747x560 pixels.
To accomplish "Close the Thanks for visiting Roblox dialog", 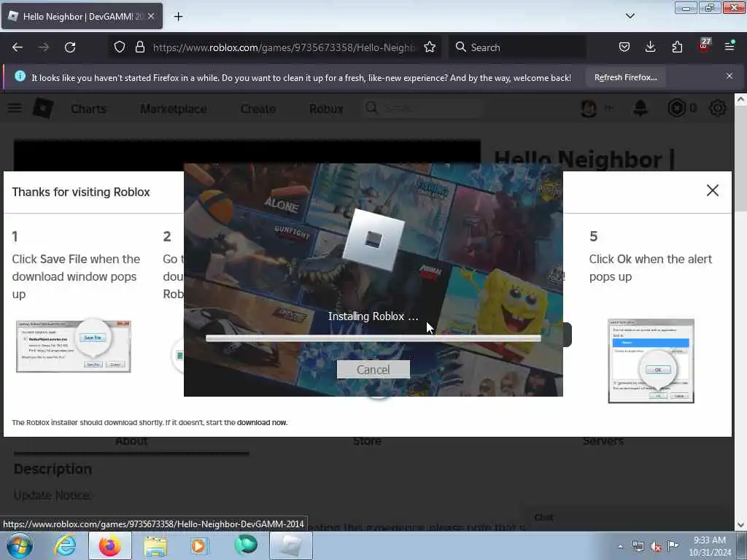I will (713, 190).
